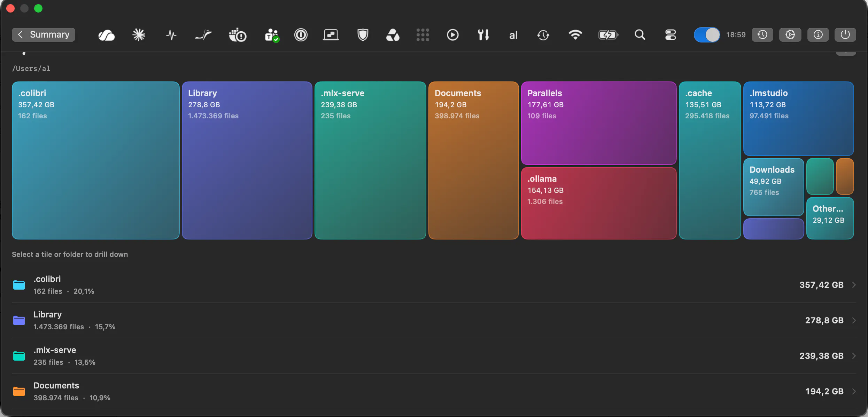
Task: Click the triple-circles icon
Action: [x=393, y=35]
